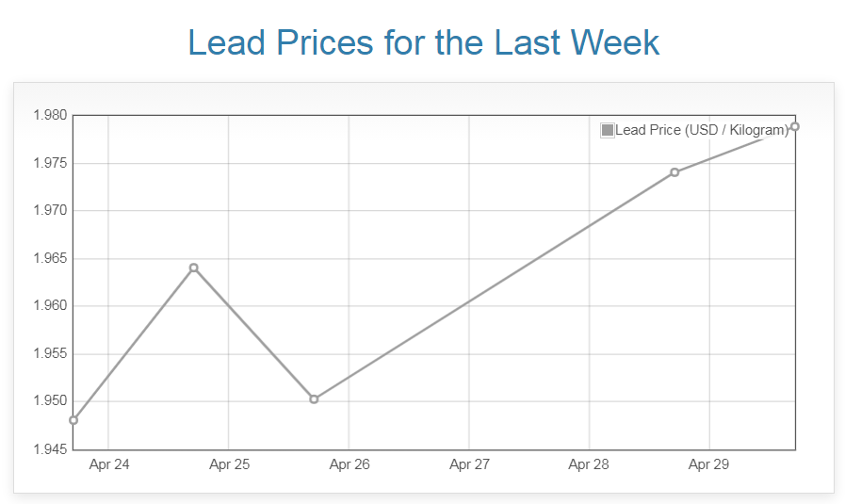
Task: Click the 1.975 y-axis label
Action: click(x=49, y=163)
